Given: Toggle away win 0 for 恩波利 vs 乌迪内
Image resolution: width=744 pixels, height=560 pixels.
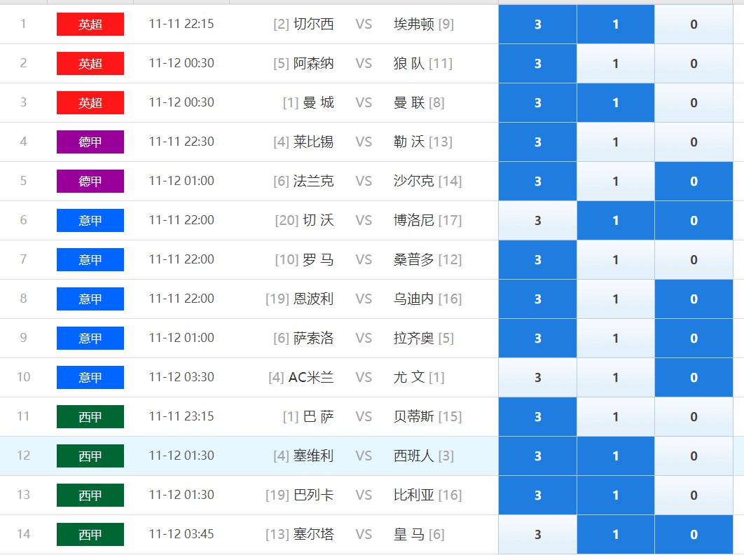Looking at the screenshot, I should point(694,299).
